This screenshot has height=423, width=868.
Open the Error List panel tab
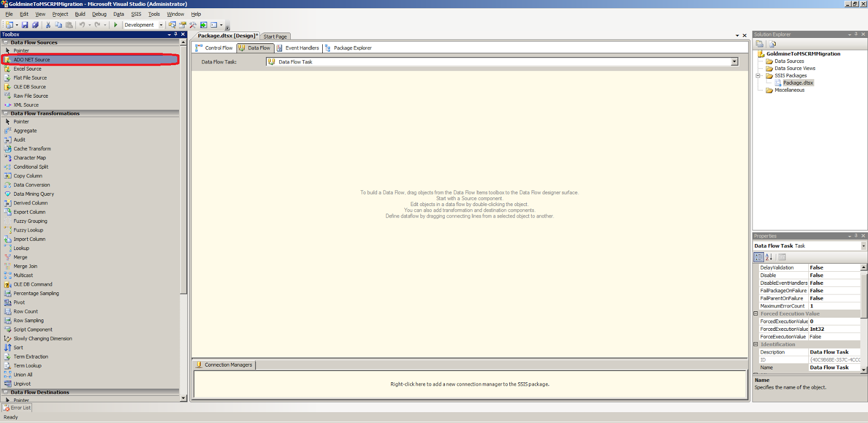coord(17,408)
